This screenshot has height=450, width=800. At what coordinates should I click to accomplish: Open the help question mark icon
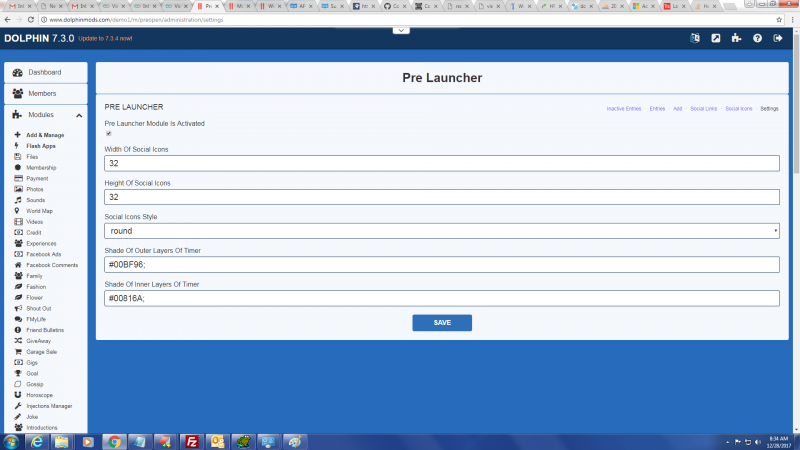pos(757,38)
